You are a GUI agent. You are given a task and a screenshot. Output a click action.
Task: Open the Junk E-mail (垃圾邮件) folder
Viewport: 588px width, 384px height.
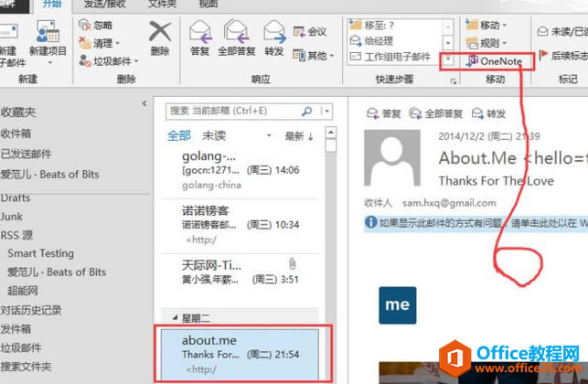tap(21, 347)
